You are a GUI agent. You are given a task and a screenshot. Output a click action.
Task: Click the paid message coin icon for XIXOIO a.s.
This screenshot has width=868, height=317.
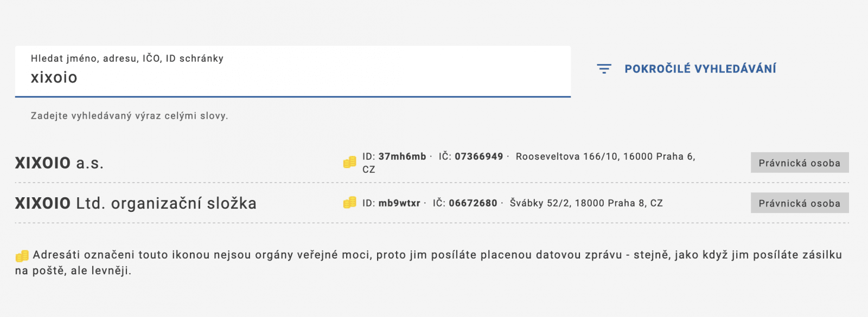coord(350,161)
